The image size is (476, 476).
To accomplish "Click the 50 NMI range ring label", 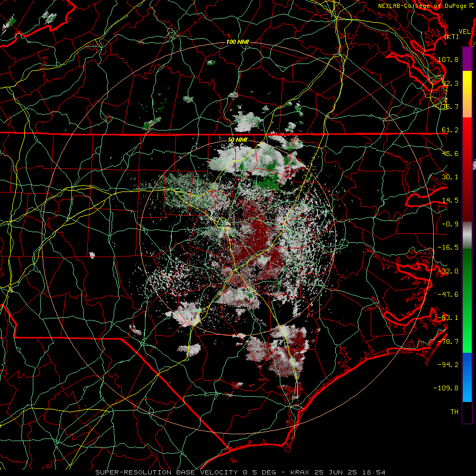I will (x=237, y=140).
